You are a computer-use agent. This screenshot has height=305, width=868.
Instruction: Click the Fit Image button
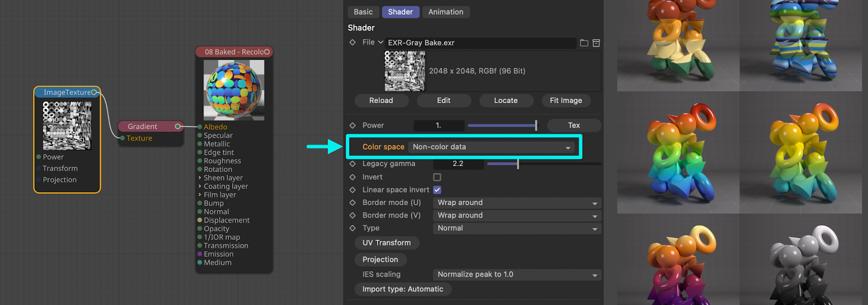click(566, 100)
